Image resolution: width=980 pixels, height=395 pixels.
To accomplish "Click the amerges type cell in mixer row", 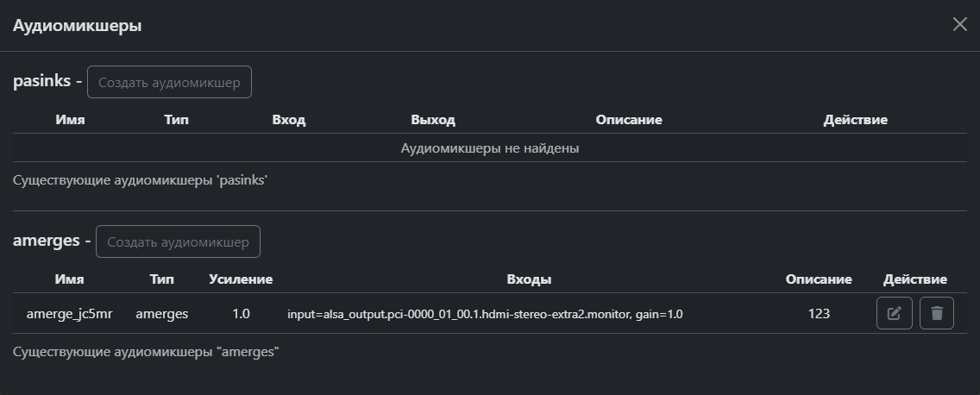I will pos(161,314).
